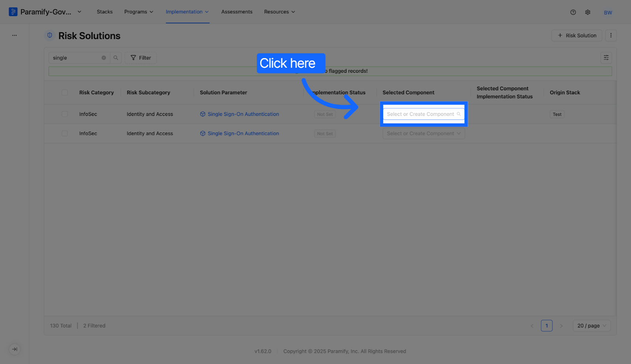Click the Solution Parameter column header
The height and width of the screenshot is (364, 631).
223,93
